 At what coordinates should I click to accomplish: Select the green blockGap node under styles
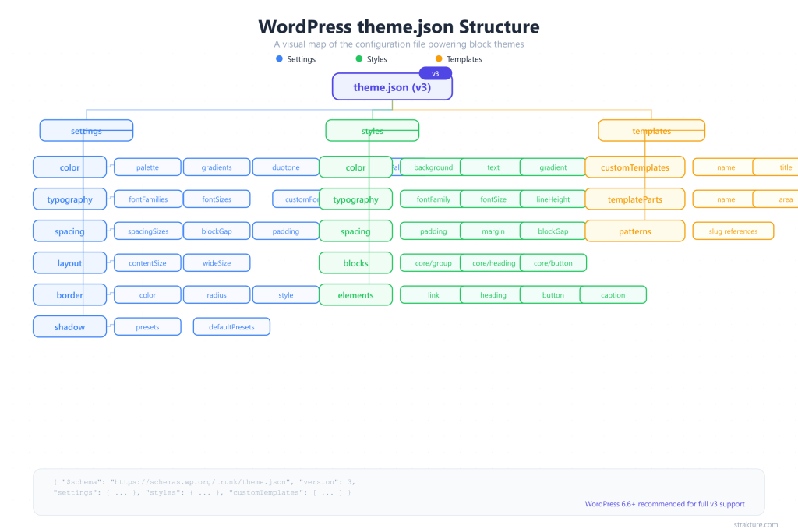click(x=553, y=231)
